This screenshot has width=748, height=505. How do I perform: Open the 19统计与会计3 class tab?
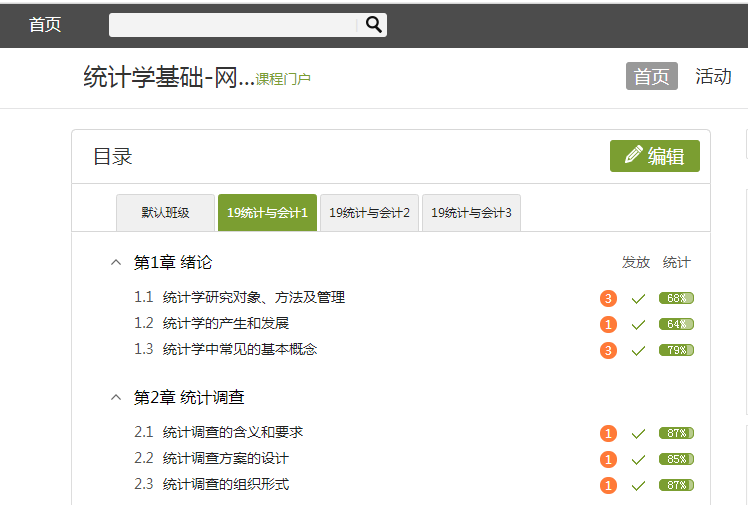point(471,213)
